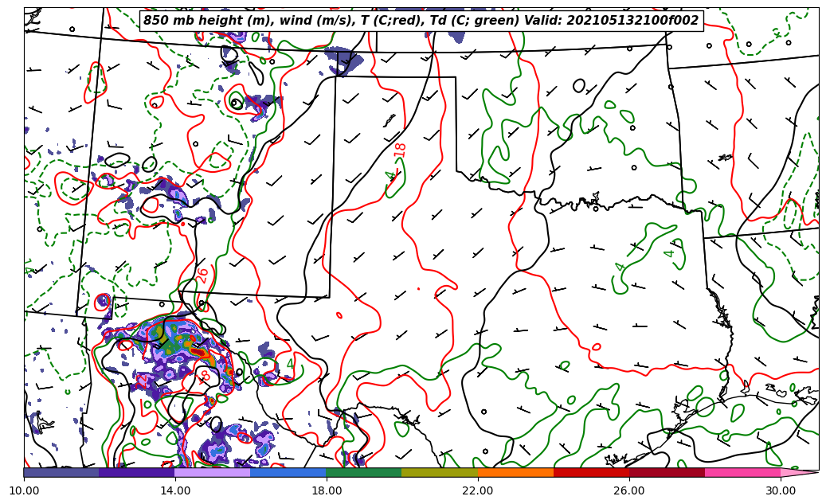Click the olive-yellow colorbar segment
826x504 pixels.
(x=440, y=472)
